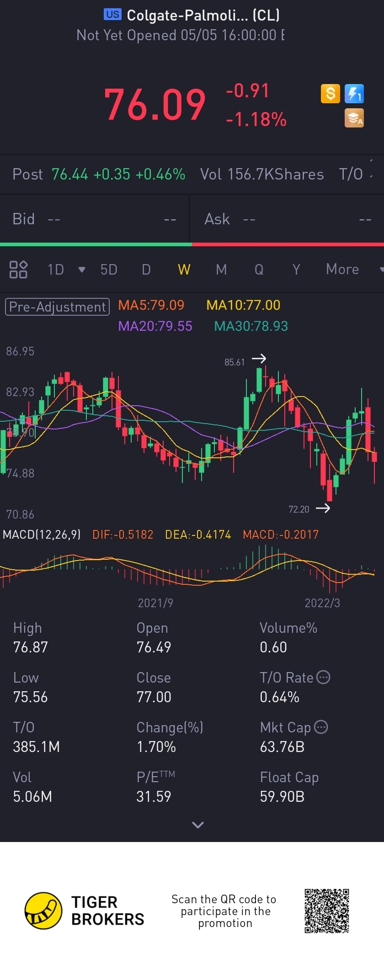Tap the Bid quote panel
Image resolution: width=384 pixels, height=980 pixels.
94,219
